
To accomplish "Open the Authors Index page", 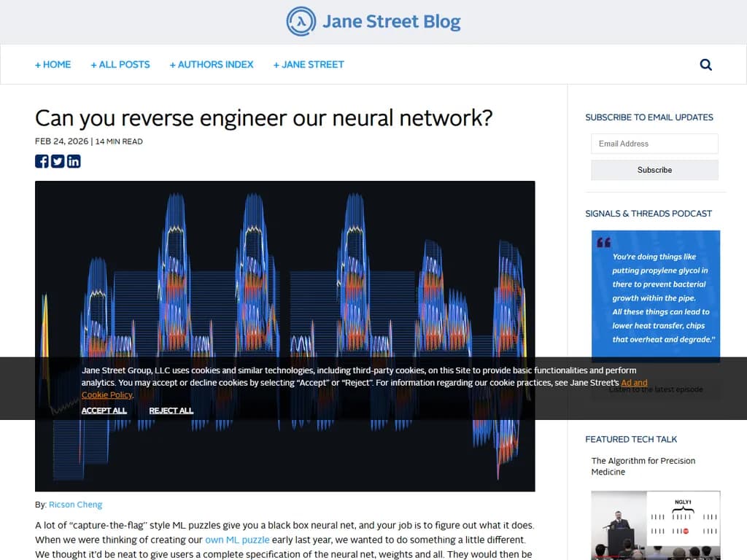I will click(212, 64).
